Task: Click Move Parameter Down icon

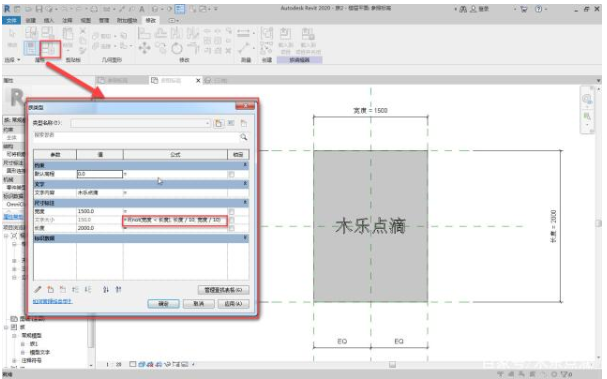Action: click(88, 289)
